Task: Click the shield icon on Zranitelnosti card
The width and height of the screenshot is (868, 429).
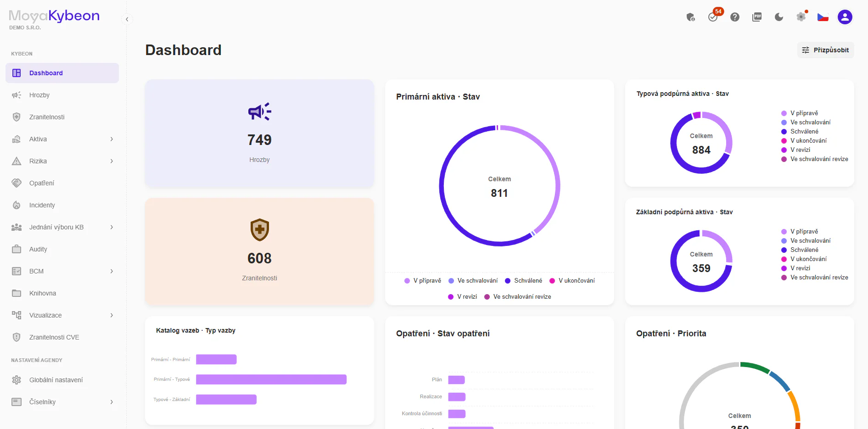Action: [x=260, y=229]
